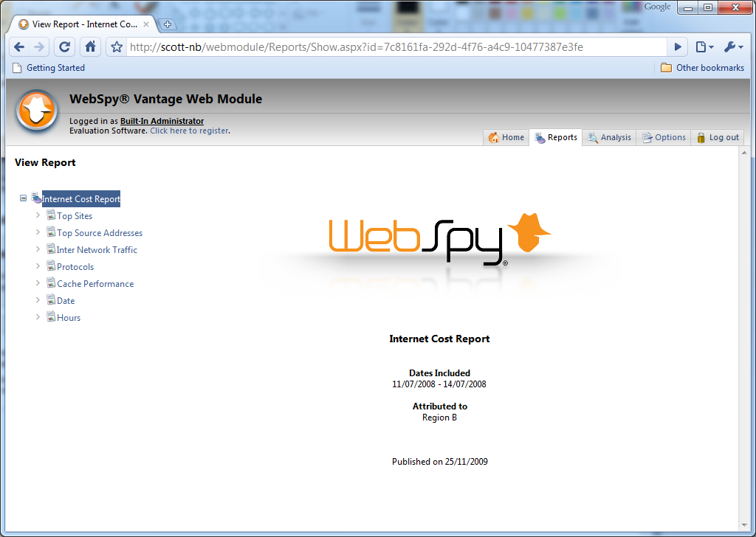Image resolution: width=756 pixels, height=537 pixels.
Task: Click the Go arrow beside the address bar
Action: (x=678, y=47)
